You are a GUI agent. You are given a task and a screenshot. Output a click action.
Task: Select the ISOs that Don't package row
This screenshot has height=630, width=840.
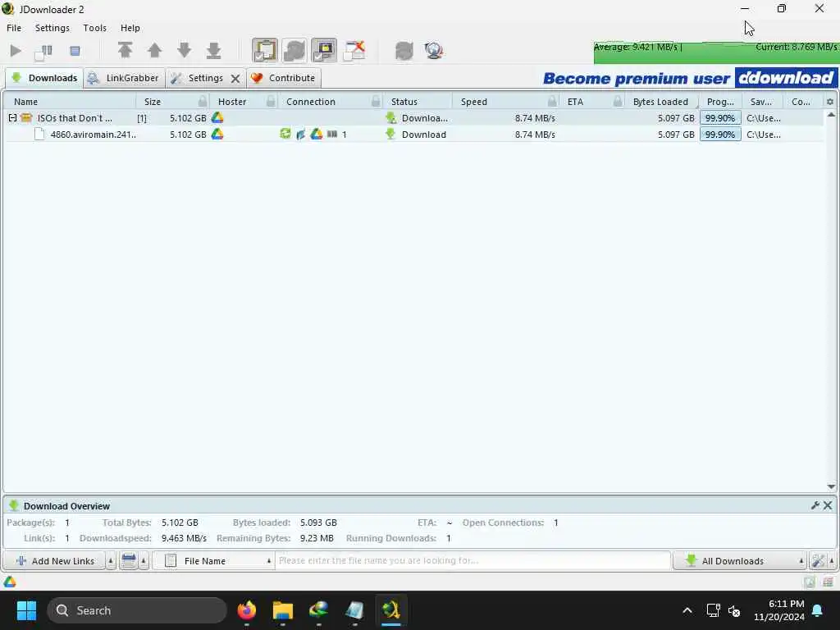point(413,118)
